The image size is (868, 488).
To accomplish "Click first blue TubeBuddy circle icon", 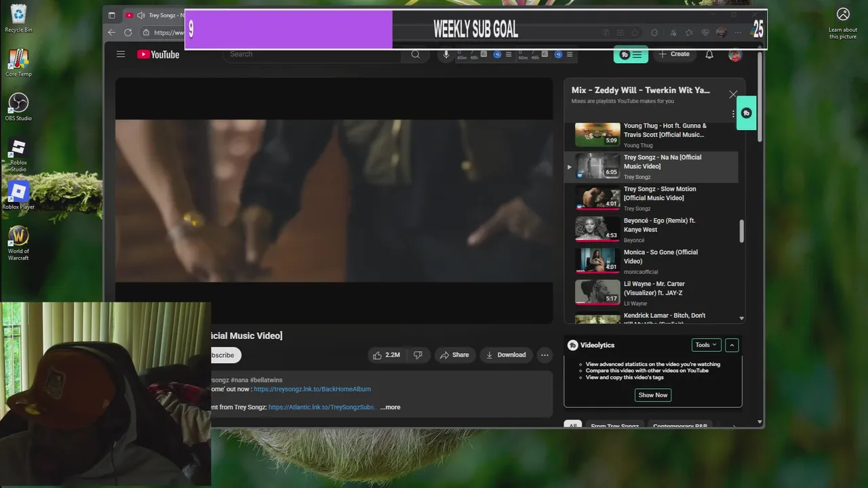I will click(x=497, y=54).
